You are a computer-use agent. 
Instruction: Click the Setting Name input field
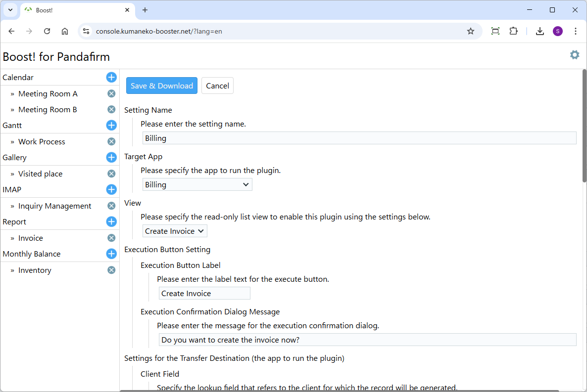click(359, 138)
